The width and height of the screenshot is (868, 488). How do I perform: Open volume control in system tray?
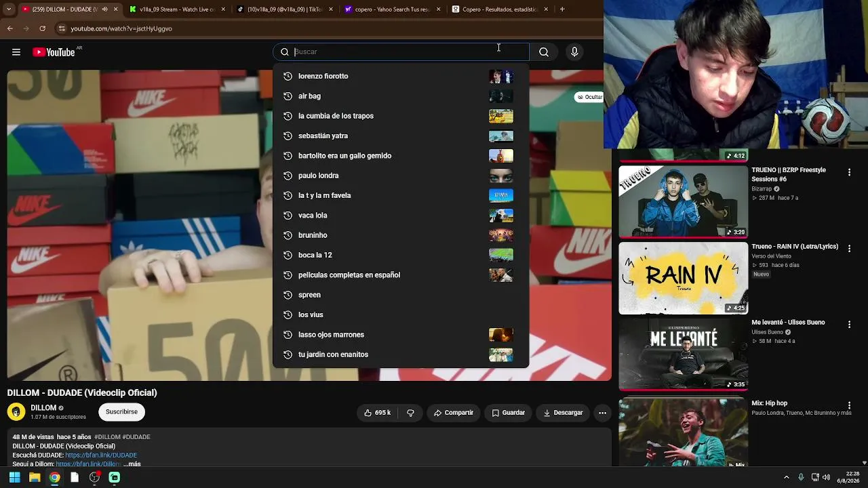click(x=827, y=477)
